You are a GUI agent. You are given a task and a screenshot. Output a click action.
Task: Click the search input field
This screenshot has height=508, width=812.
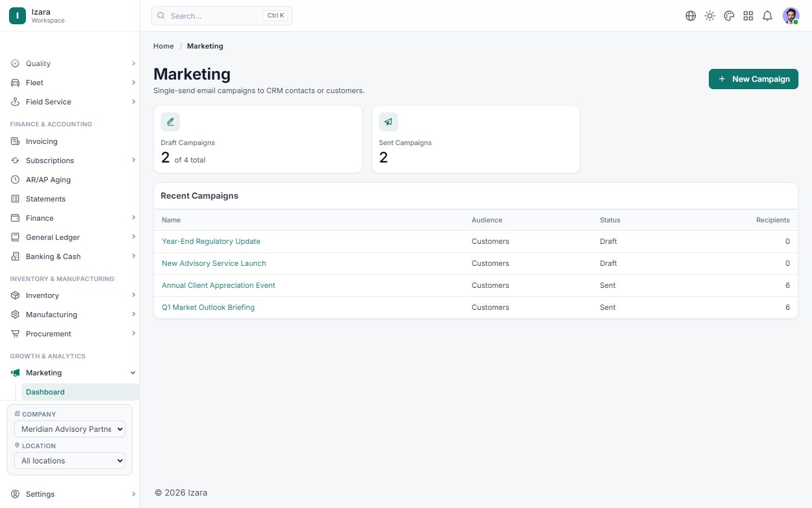pos(222,16)
